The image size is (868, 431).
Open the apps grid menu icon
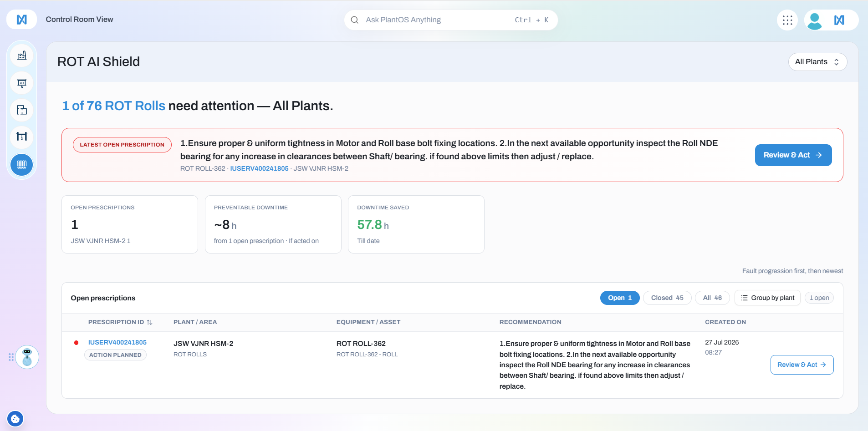787,20
